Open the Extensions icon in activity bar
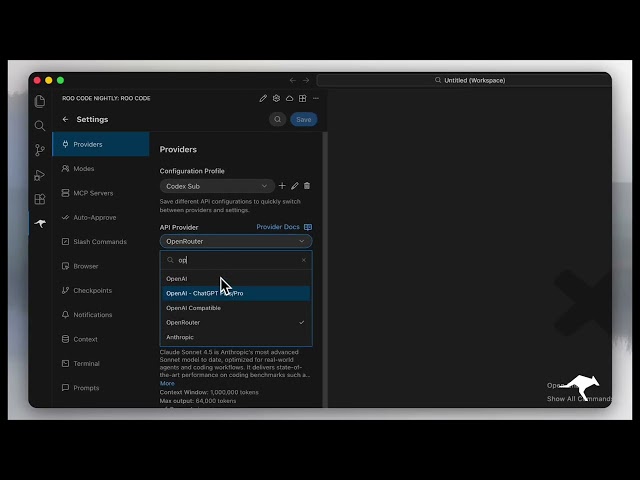This screenshot has width=640, height=480. 40,199
